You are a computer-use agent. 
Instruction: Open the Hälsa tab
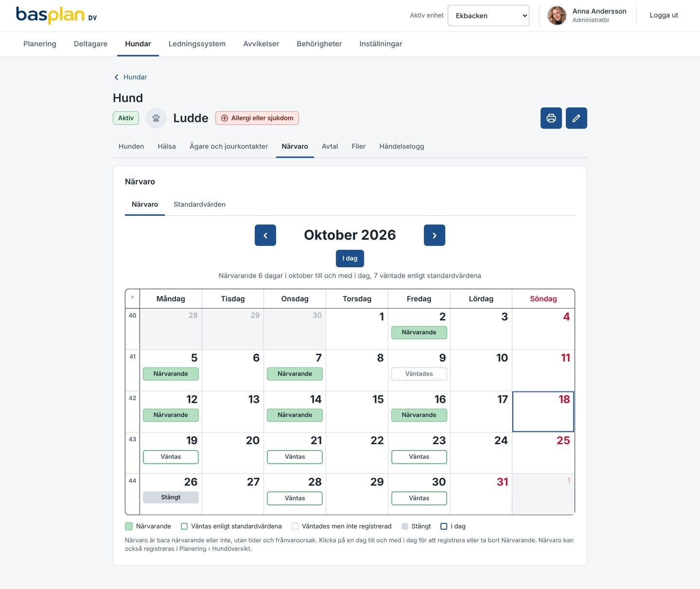pos(167,146)
